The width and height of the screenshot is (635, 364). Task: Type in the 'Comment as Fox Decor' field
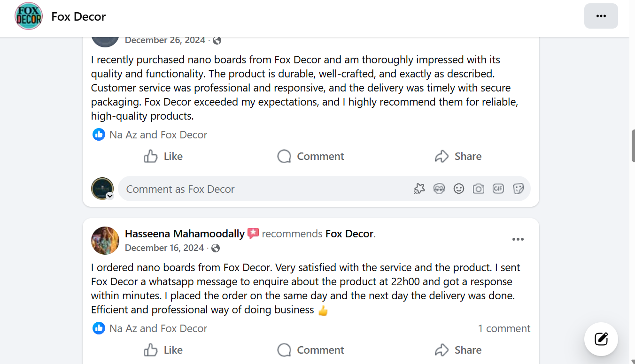click(x=263, y=189)
